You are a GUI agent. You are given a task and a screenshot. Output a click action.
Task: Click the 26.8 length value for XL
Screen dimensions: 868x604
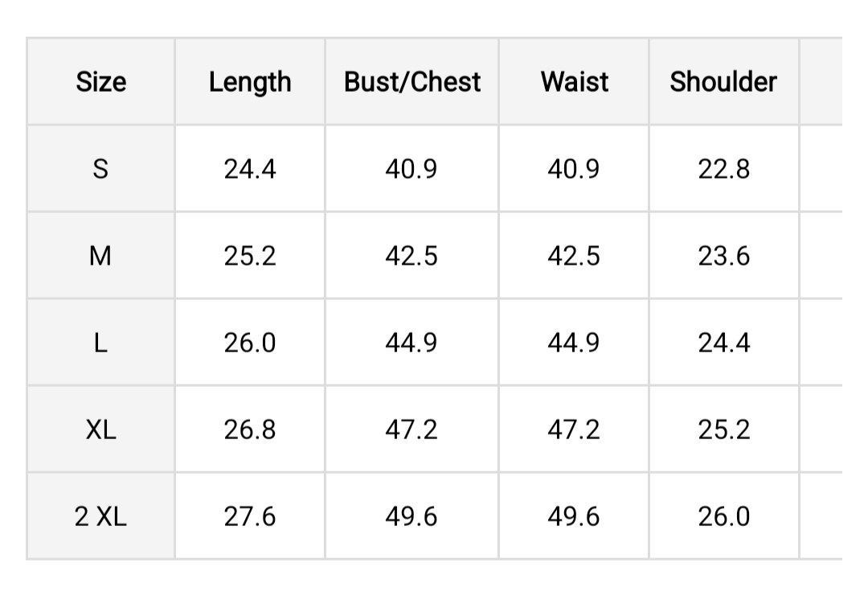click(250, 429)
